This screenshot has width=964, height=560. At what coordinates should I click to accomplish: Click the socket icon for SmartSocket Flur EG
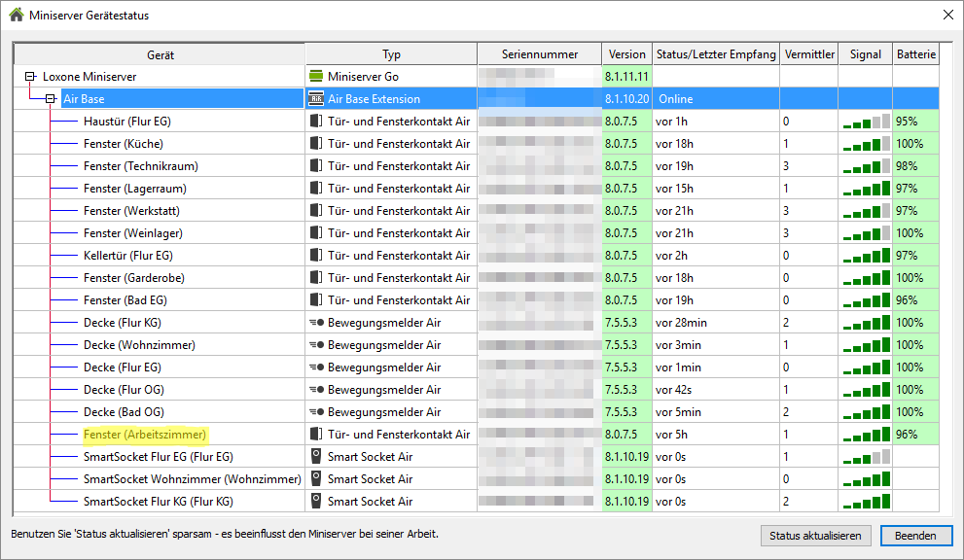(316, 456)
